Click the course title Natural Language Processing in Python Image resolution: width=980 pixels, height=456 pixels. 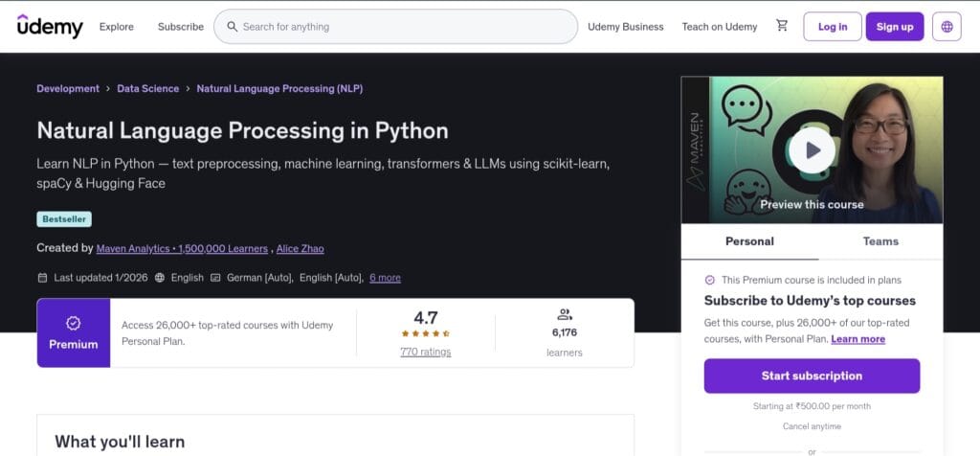(x=242, y=130)
